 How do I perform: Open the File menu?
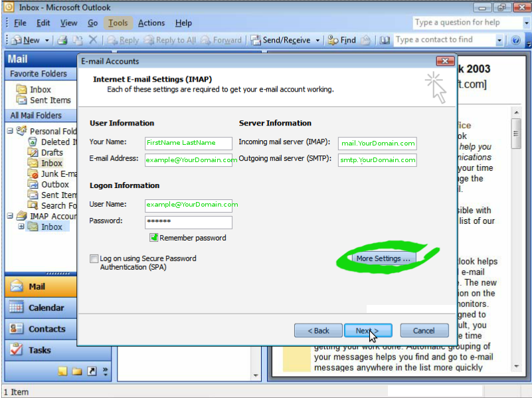(20, 23)
